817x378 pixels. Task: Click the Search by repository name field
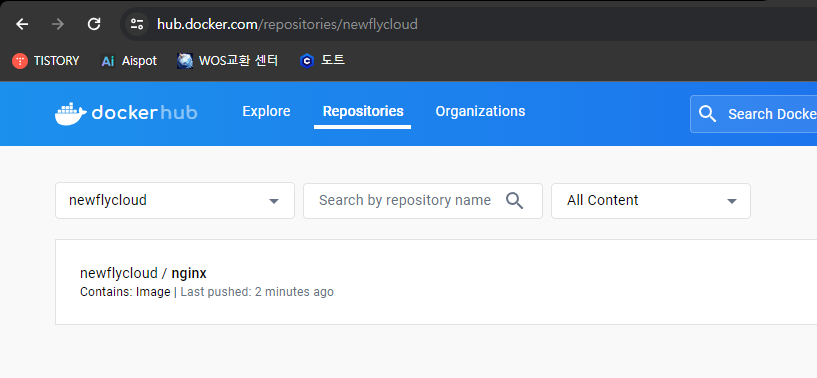point(423,200)
